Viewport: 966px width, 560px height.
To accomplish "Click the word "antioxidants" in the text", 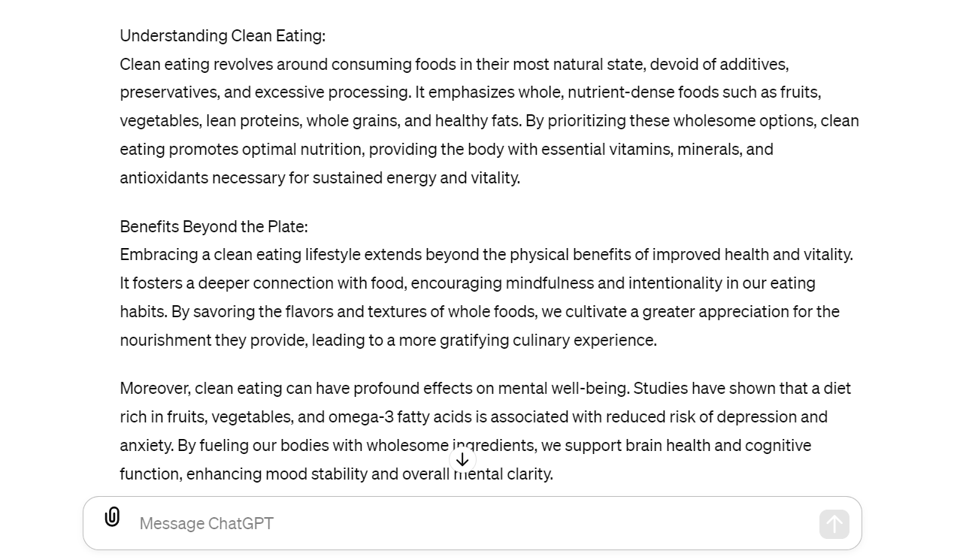I will coord(163,178).
